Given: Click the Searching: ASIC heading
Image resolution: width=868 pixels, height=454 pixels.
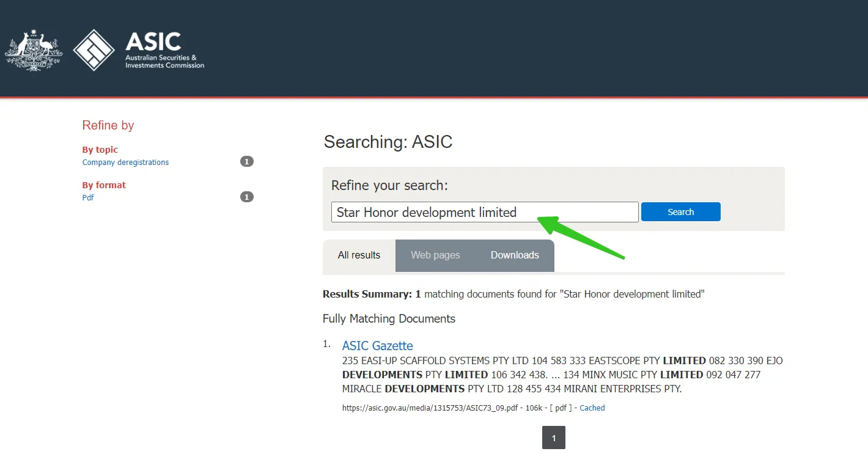Looking at the screenshot, I should click(x=388, y=142).
